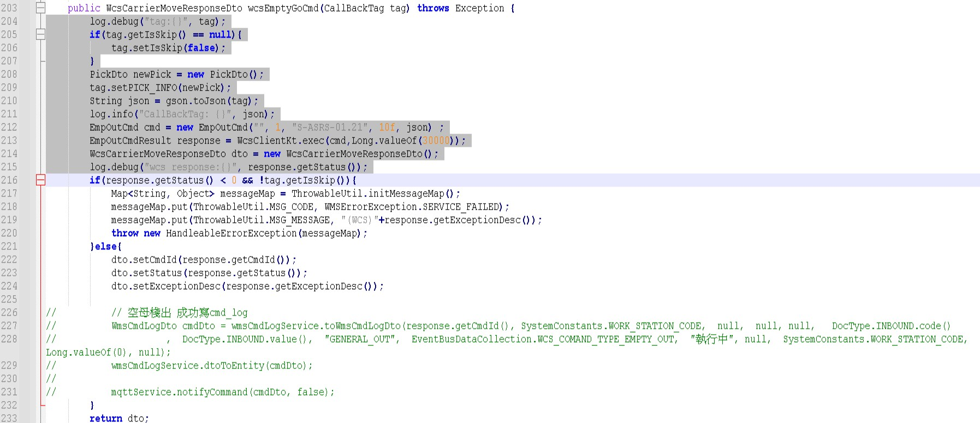This screenshot has width=980, height=423.
Task: Click commented wmsCmdLogService.dtoToEntity(cmdDto) line
Action: (212, 366)
